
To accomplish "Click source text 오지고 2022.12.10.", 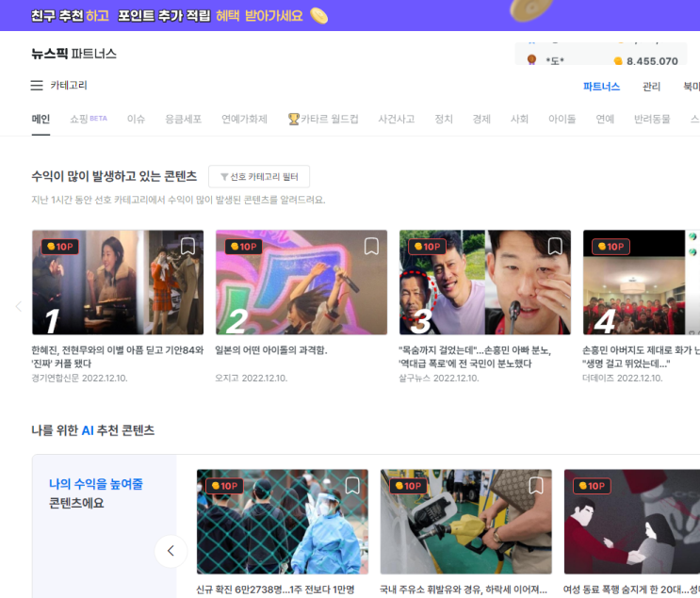I will (x=252, y=379).
